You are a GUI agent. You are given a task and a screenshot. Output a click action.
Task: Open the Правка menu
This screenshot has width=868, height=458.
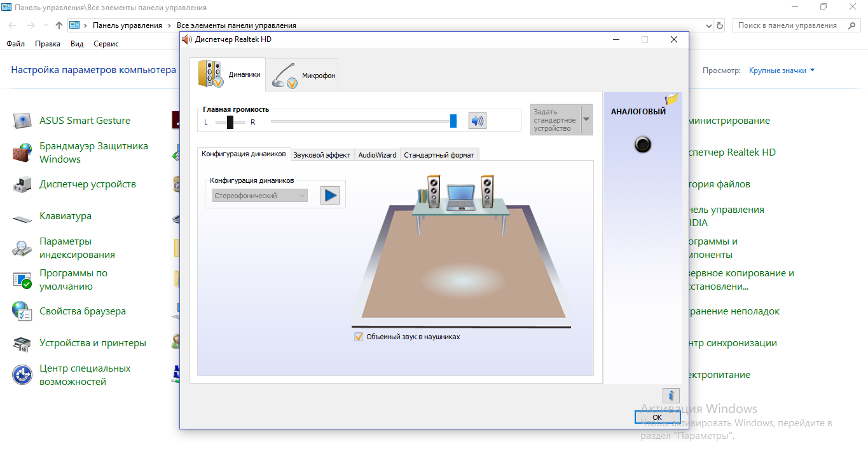pyautogui.click(x=48, y=44)
